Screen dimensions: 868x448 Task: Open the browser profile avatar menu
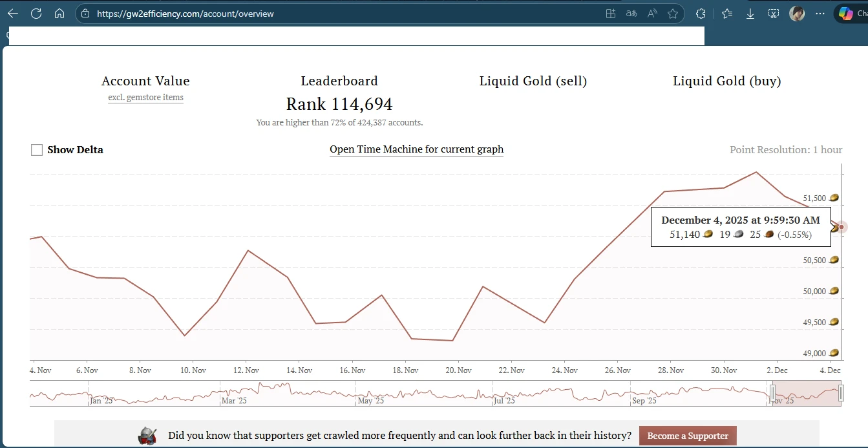pyautogui.click(x=797, y=14)
